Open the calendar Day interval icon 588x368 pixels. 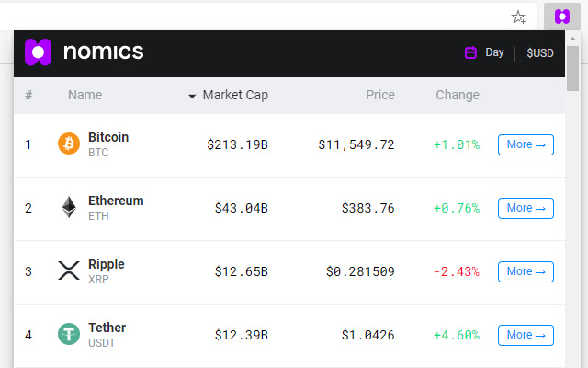470,52
